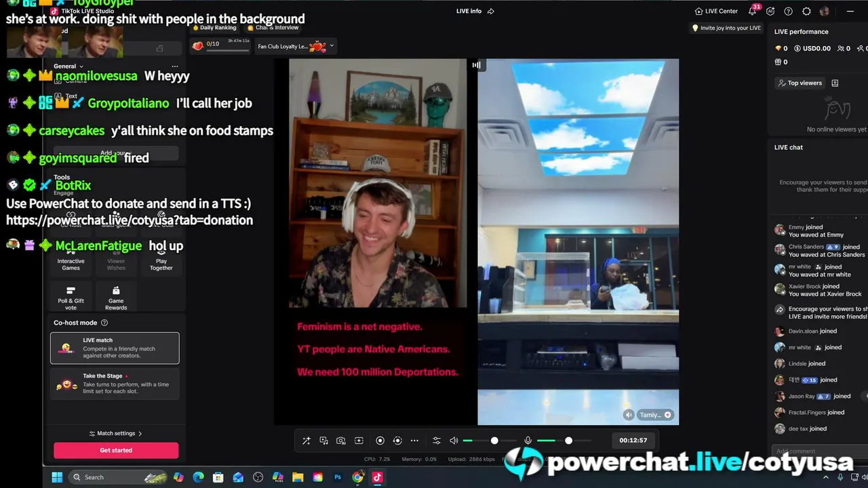This screenshot has height=488, width=868.
Task: Click the LIVE info share arrow
Action: point(491,11)
